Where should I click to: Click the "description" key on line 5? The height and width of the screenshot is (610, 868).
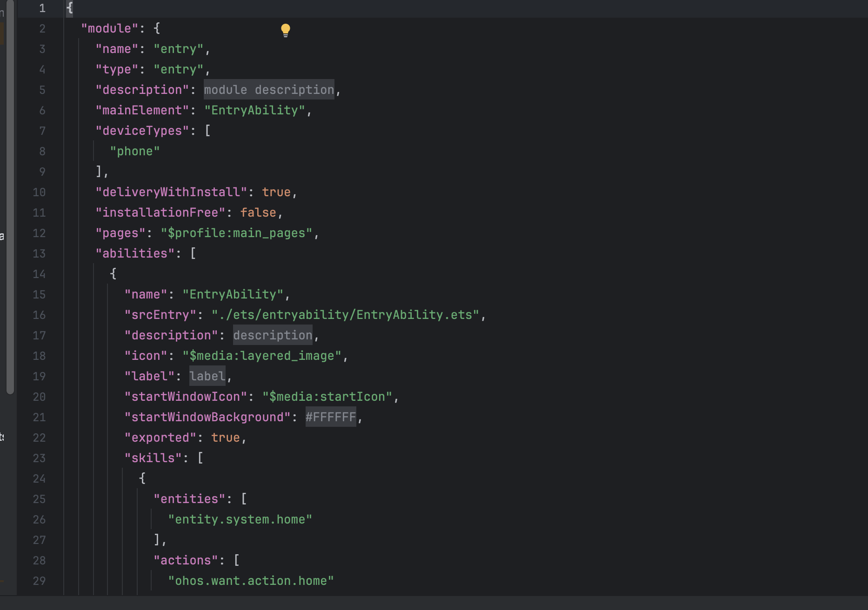(x=142, y=90)
